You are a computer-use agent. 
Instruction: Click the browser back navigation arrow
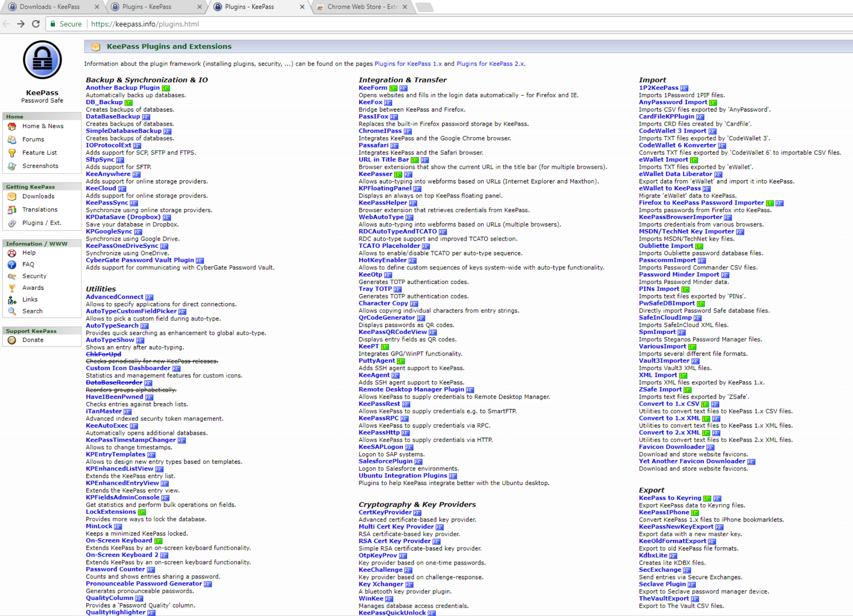point(7,24)
